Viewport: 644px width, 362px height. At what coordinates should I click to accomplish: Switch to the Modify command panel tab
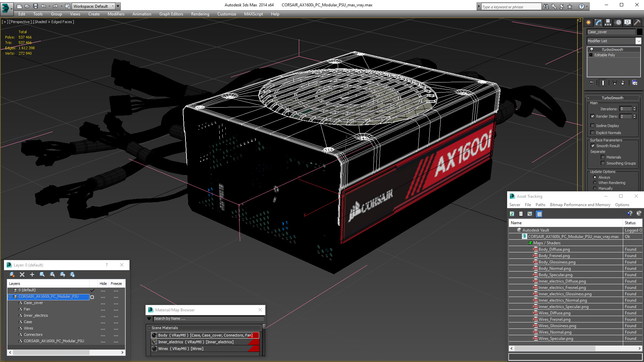click(598, 22)
